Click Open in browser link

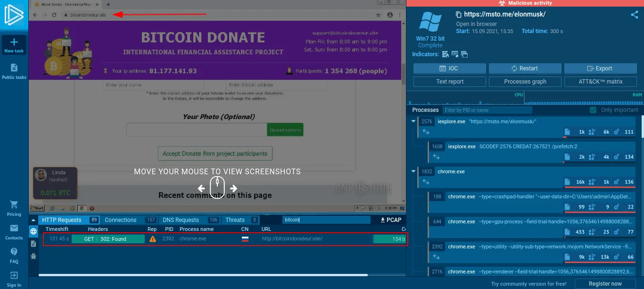point(476,24)
